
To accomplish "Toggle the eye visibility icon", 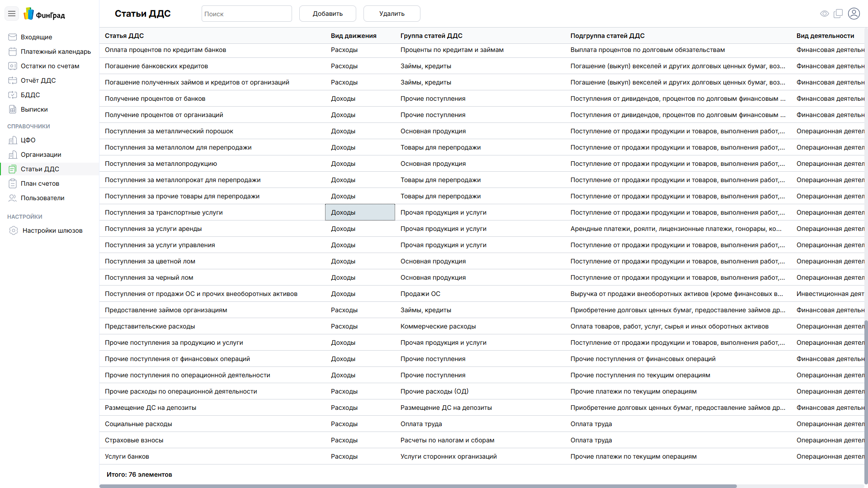I will pos(824,14).
